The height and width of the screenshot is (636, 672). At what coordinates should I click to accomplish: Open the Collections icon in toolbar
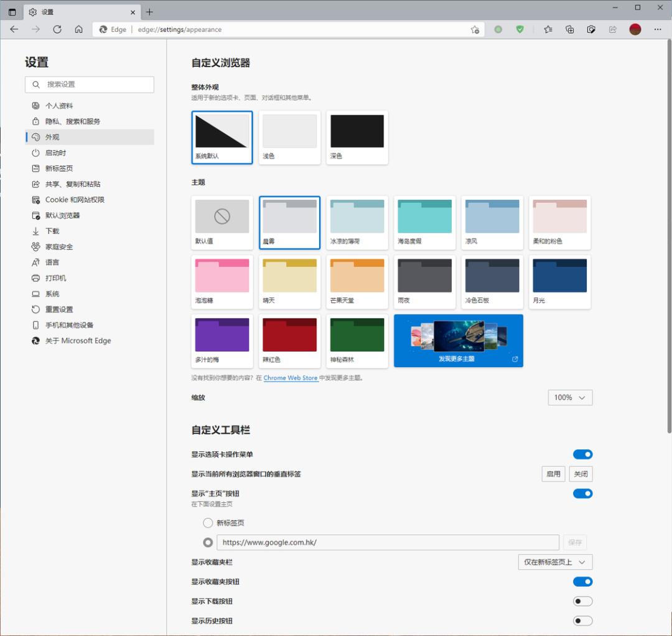tap(569, 29)
